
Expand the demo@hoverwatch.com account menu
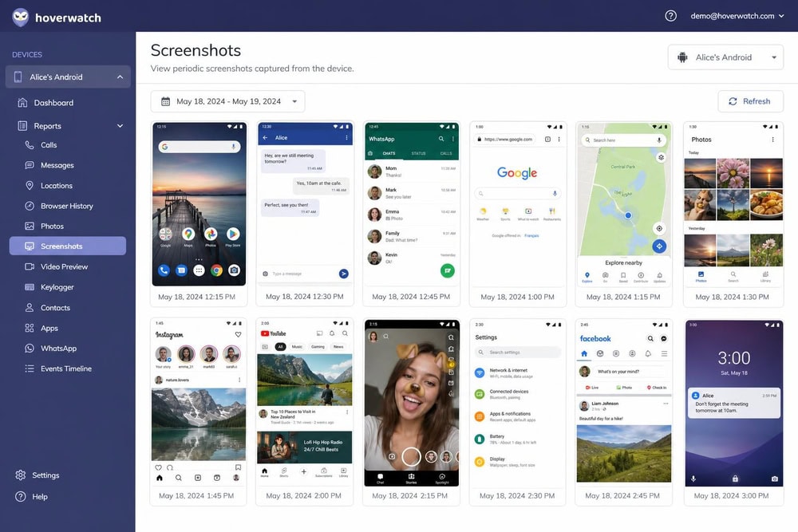point(737,16)
